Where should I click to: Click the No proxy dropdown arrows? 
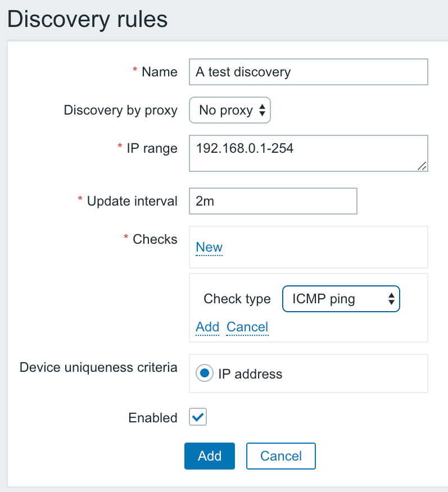[262, 110]
